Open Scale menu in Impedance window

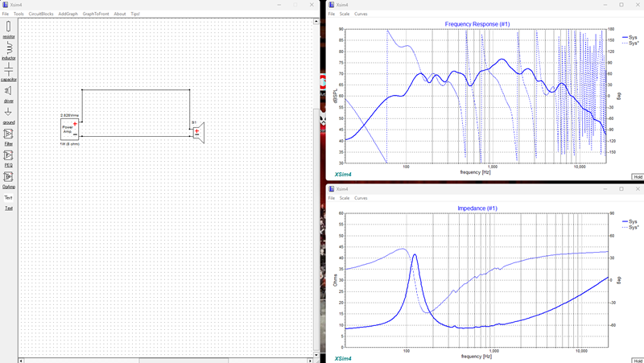pyautogui.click(x=345, y=198)
